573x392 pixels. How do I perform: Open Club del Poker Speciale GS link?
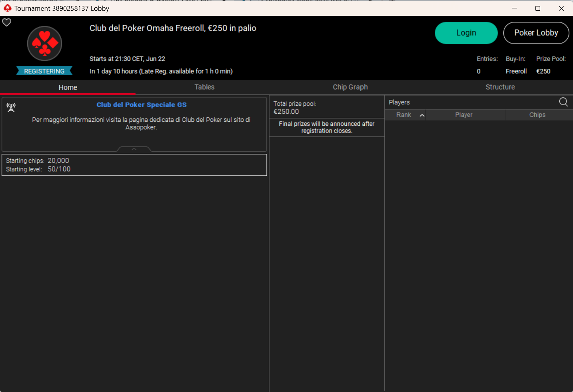[x=141, y=105]
